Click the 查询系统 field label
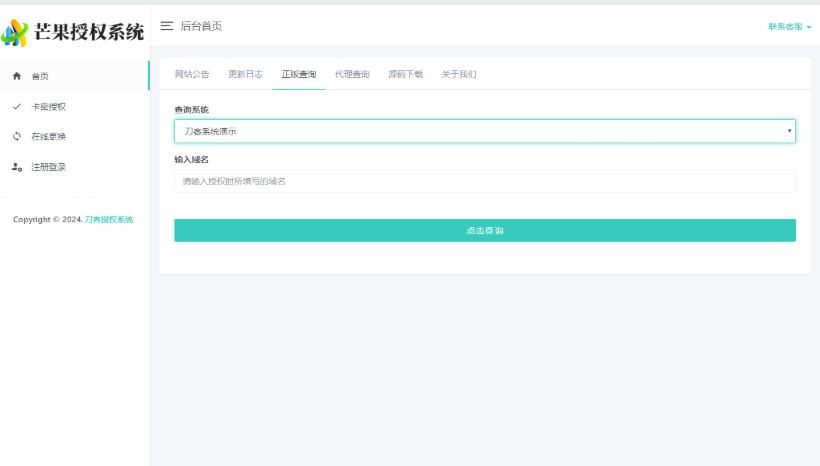820x466 pixels. (191, 110)
